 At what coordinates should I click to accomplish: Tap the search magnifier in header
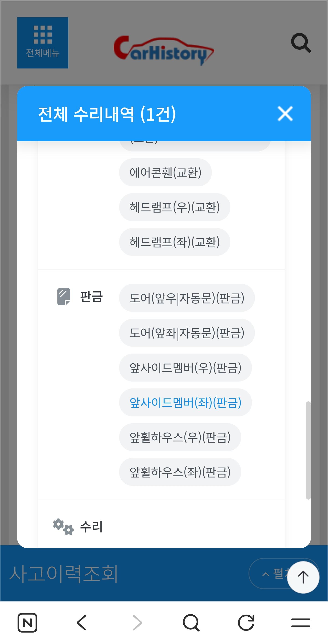(300, 43)
